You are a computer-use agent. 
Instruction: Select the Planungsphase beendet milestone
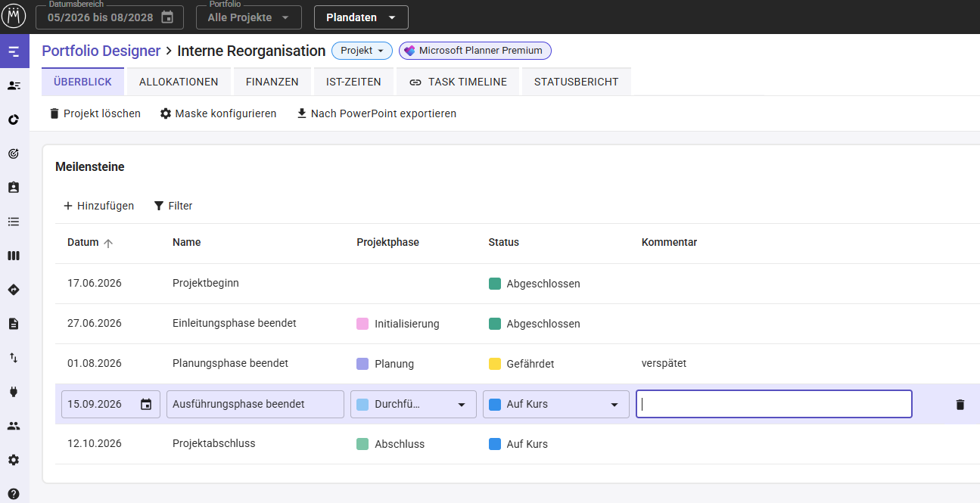231,363
